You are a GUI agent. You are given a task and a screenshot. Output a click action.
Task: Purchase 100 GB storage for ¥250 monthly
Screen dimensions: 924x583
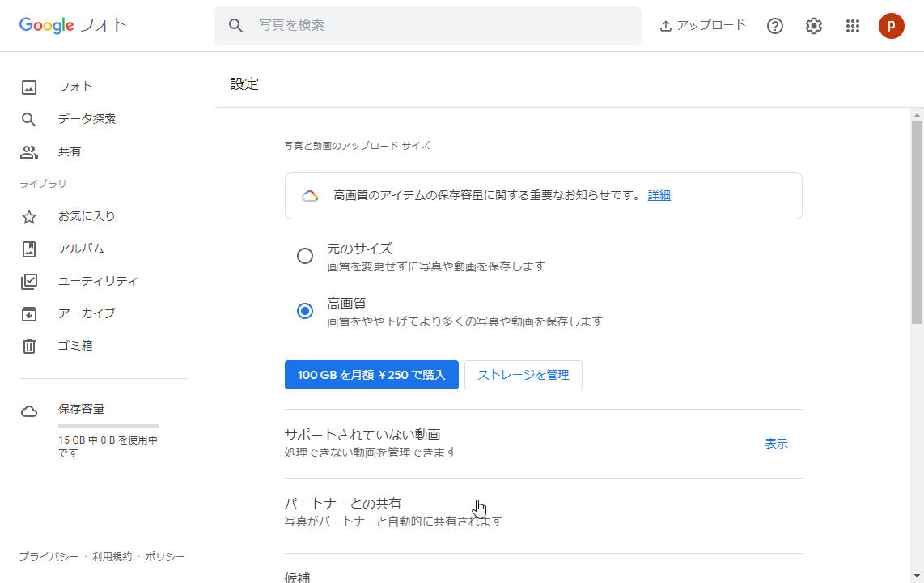click(x=371, y=374)
